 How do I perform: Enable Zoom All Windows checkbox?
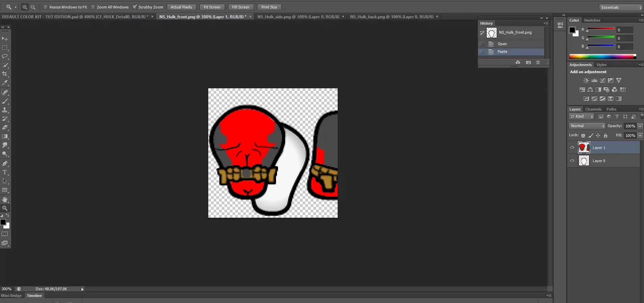[93, 7]
